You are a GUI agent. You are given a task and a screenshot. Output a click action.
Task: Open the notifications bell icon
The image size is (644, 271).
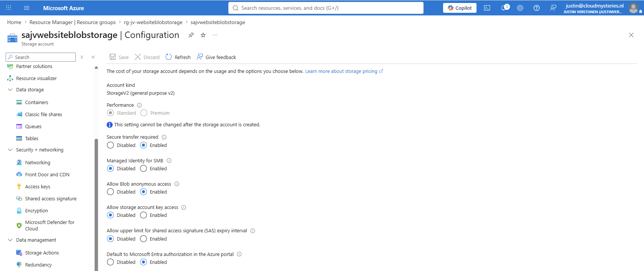[x=505, y=8]
